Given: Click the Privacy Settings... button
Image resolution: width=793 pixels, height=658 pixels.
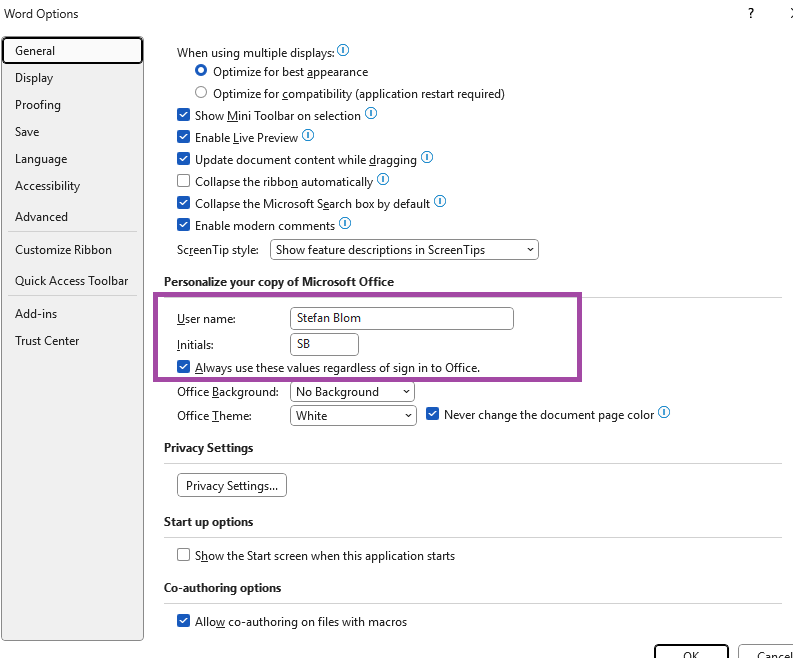Looking at the screenshot, I should click(232, 486).
